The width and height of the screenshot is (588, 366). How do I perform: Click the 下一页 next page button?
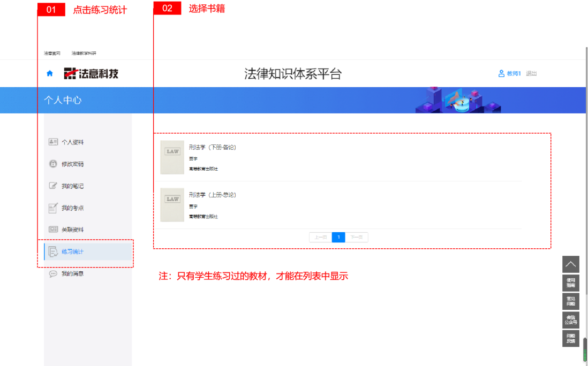click(x=357, y=238)
